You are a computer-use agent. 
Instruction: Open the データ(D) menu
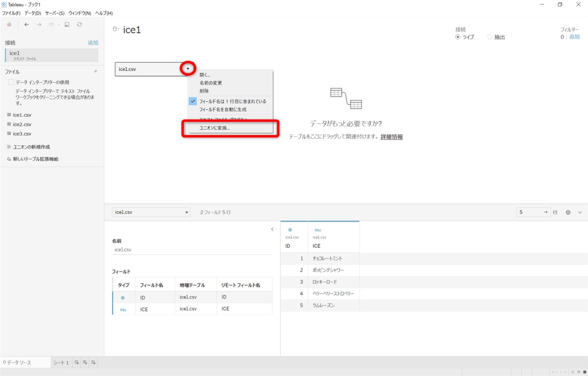(x=34, y=13)
